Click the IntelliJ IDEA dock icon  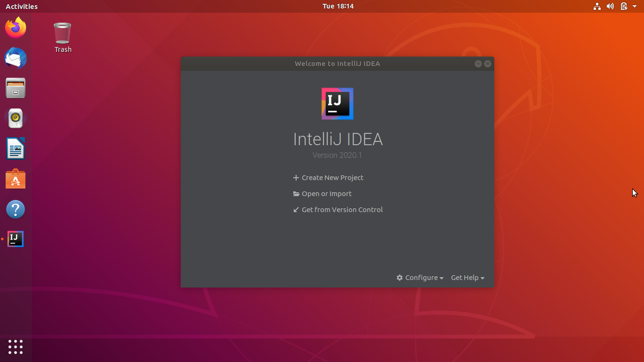point(16,239)
